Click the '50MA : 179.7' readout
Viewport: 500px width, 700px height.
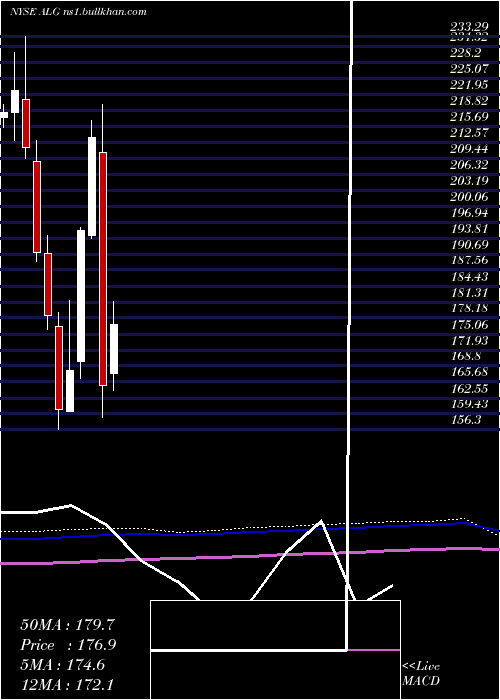(x=68, y=625)
